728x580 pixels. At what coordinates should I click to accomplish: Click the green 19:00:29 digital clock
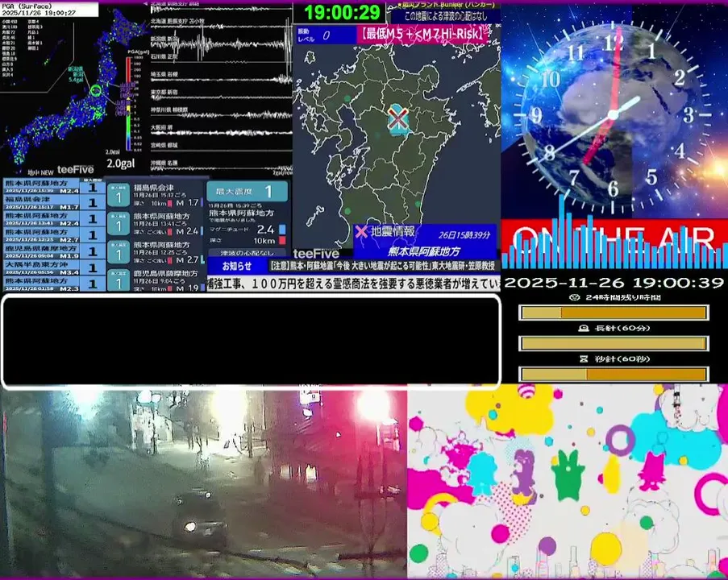[x=342, y=13]
